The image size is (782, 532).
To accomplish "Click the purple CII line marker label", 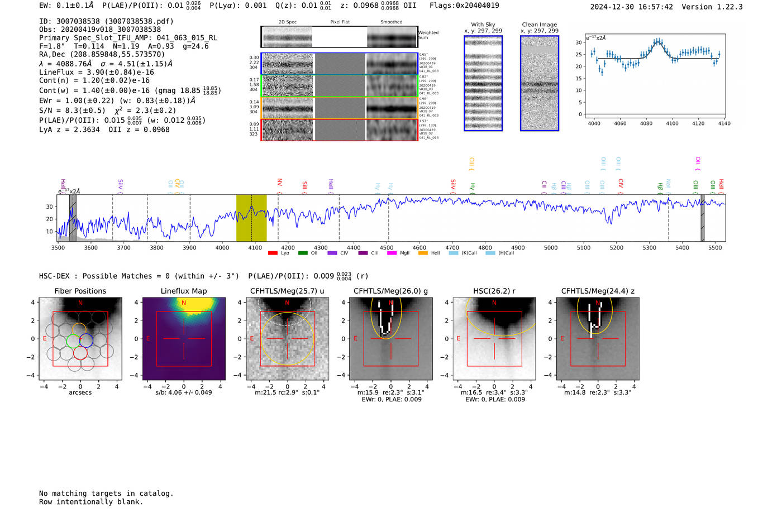I will [544, 185].
